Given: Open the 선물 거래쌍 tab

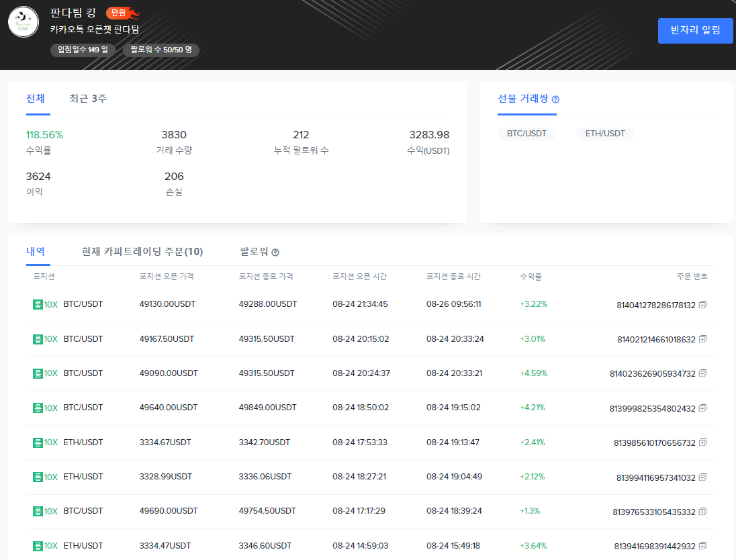Looking at the screenshot, I should pos(523,99).
